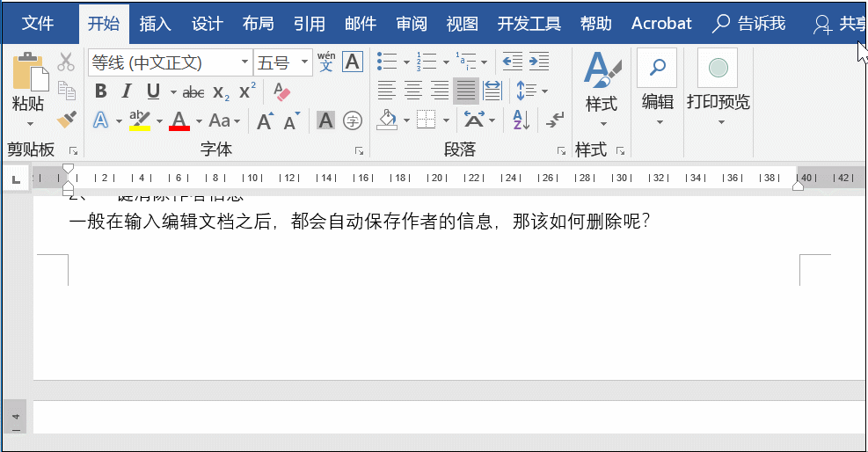Screen dimensions: 868x452
Task: Click the Copy icon in clipboard group
Action: pyautogui.click(x=67, y=91)
